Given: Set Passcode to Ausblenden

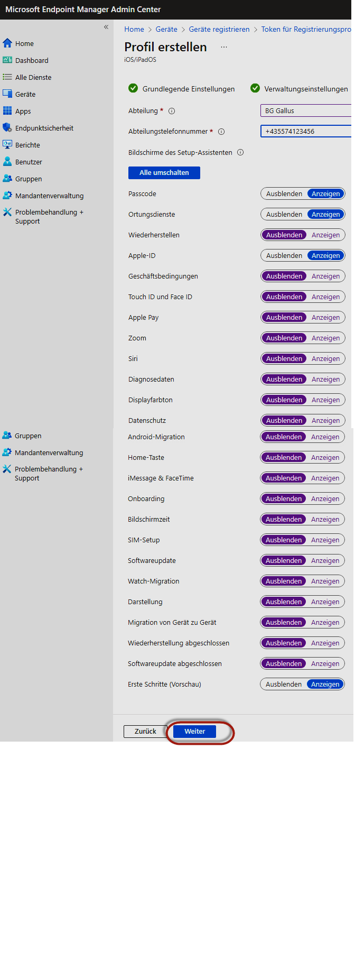Looking at the screenshot, I should pos(284,194).
